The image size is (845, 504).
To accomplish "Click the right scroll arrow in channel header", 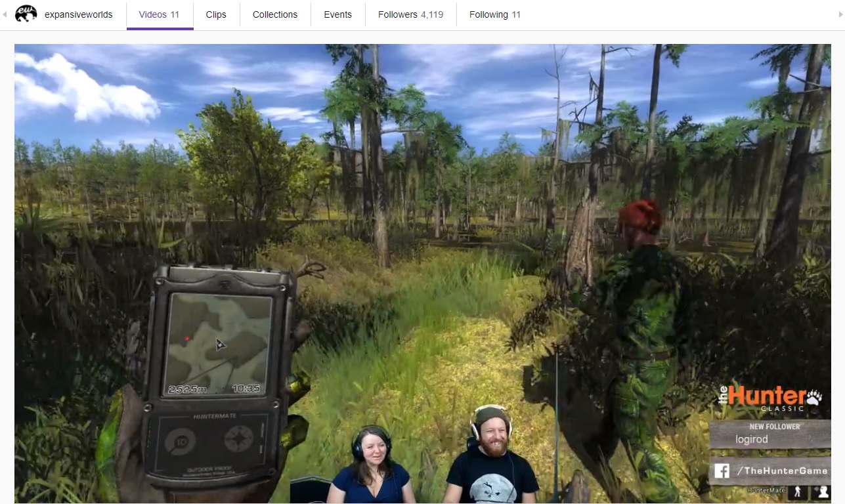I will (x=840, y=14).
